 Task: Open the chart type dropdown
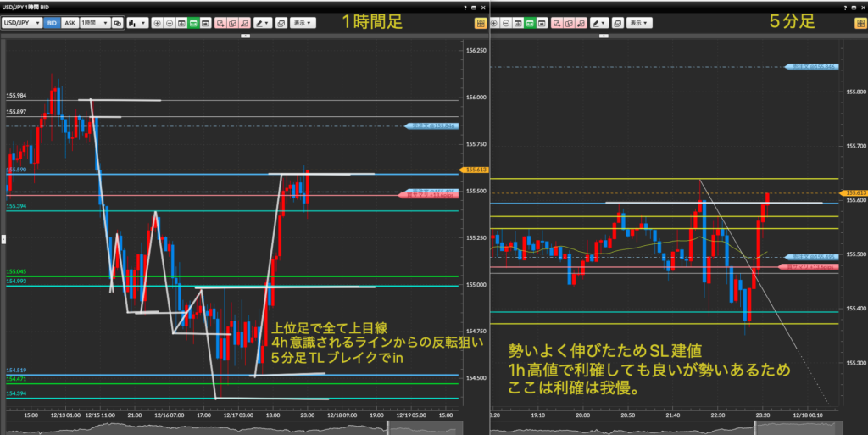[x=136, y=23]
